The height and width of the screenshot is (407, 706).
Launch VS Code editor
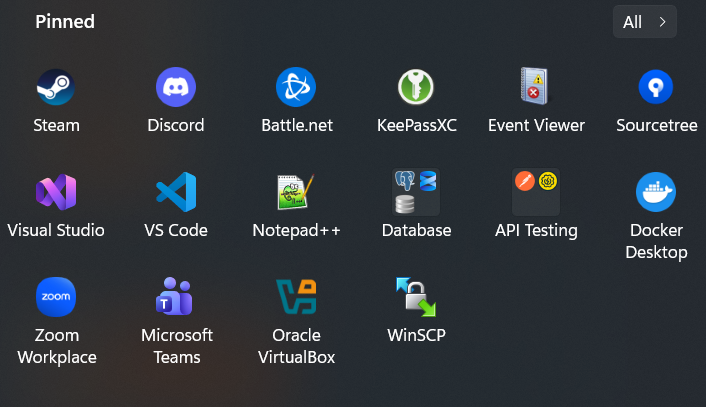pos(176,192)
